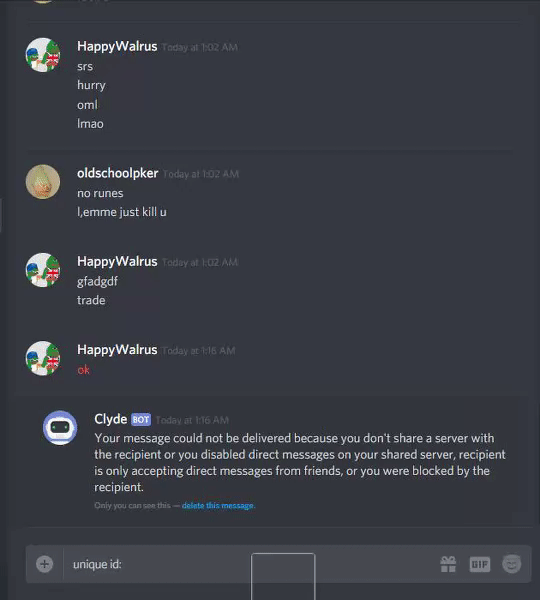Click the 'l,emme just kill u' message
The width and height of the screenshot is (540, 600).
(x=122, y=212)
